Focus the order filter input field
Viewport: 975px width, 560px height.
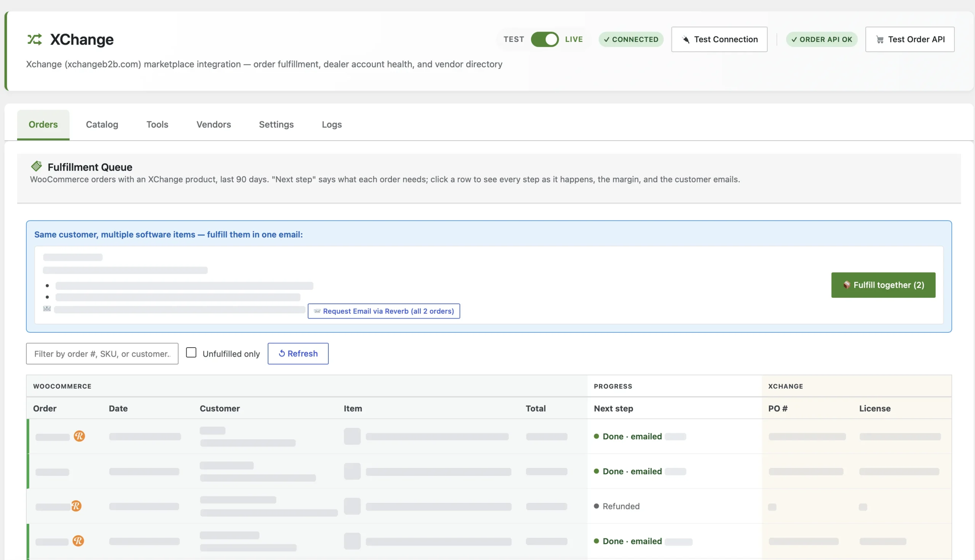click(102, 353)
